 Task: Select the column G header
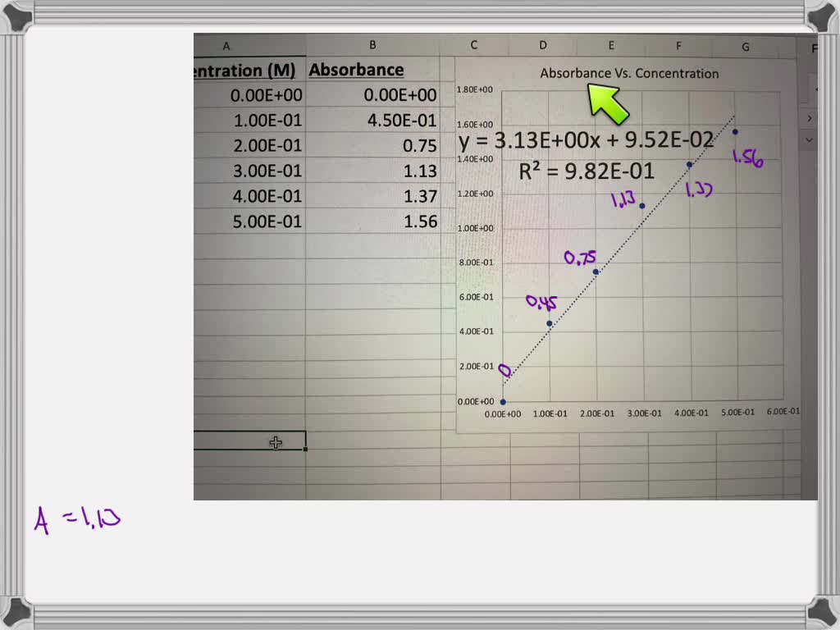coord(745,48)
